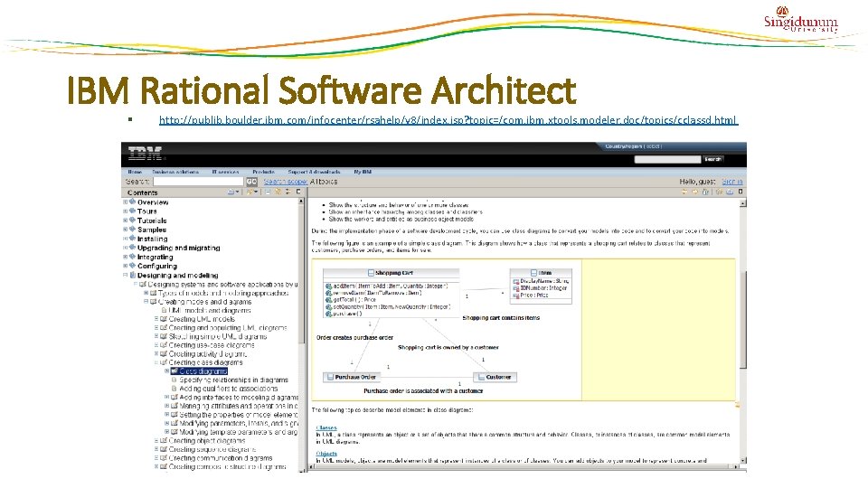Viewport: 868px width, 488px height.
Task: Collapse the Creating class diagrams node
Action: tap(156, 363)
